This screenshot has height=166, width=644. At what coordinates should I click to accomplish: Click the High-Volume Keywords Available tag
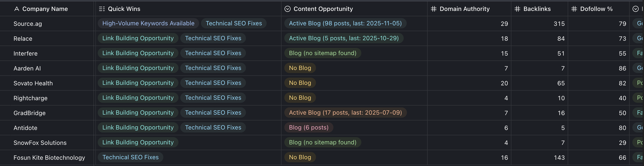click(x=148, y=23)
